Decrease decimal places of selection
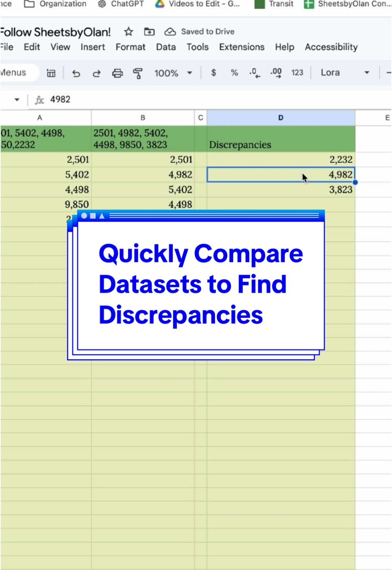Image resolution: width=392 pixels, height=570 pixels. tap(254, 72)
